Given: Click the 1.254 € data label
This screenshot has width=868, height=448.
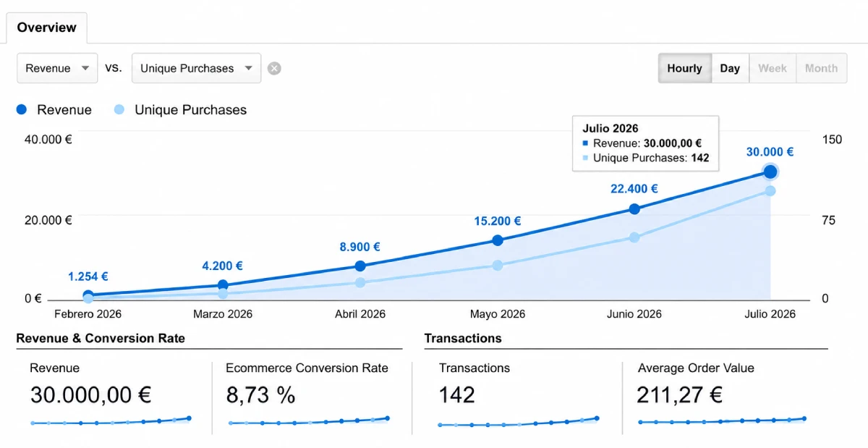Looking at the screenshot, I should pyautogui.click(x=88, y=276).
